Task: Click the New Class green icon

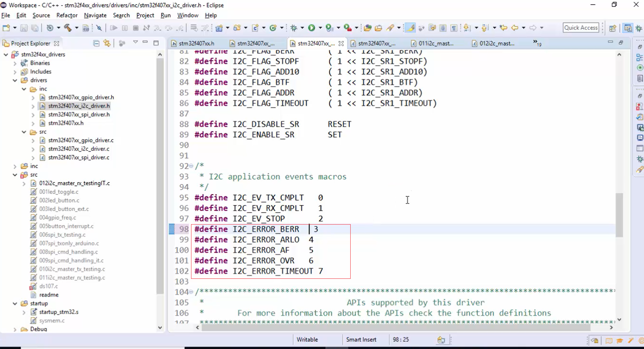Action: [x=273, y=28]
